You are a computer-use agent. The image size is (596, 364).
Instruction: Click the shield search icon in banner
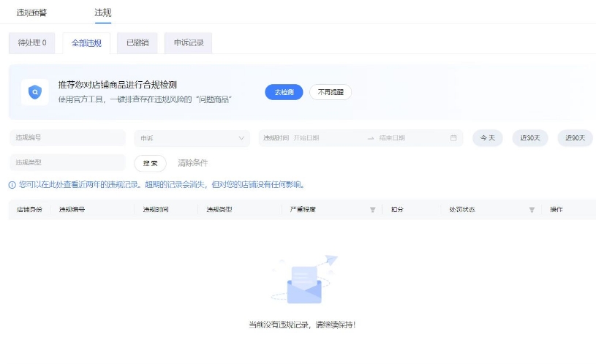tap(35, 92)
